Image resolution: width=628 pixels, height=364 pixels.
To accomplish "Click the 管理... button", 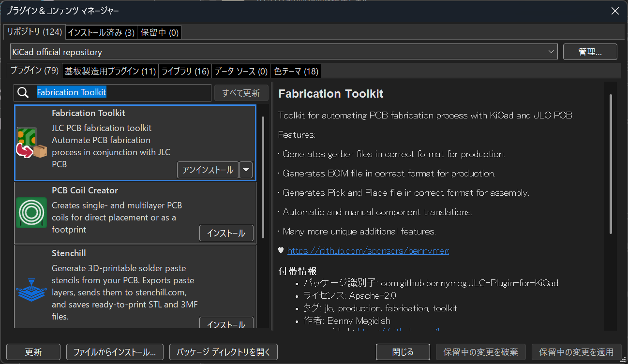I will coord(590,52).
